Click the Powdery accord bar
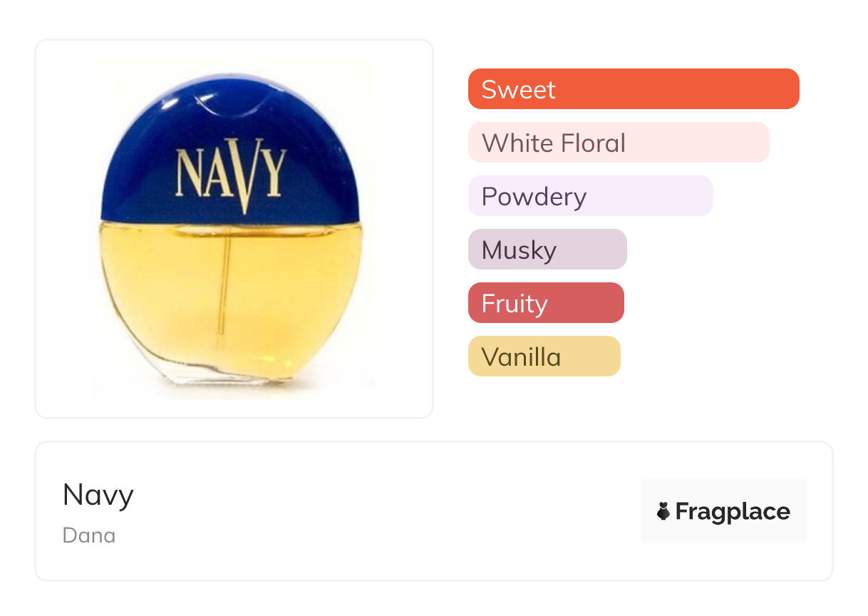The width and height of the screenshot is (868, 616). tap(590, 196)
